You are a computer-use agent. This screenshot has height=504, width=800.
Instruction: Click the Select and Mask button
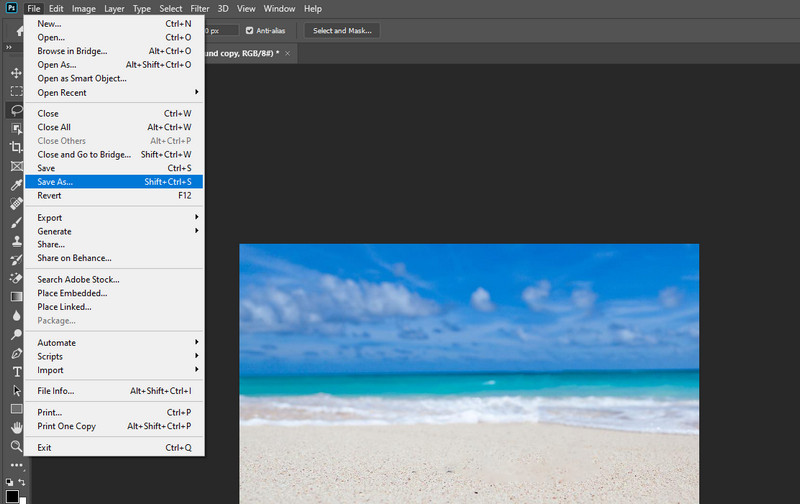(342, 30)
